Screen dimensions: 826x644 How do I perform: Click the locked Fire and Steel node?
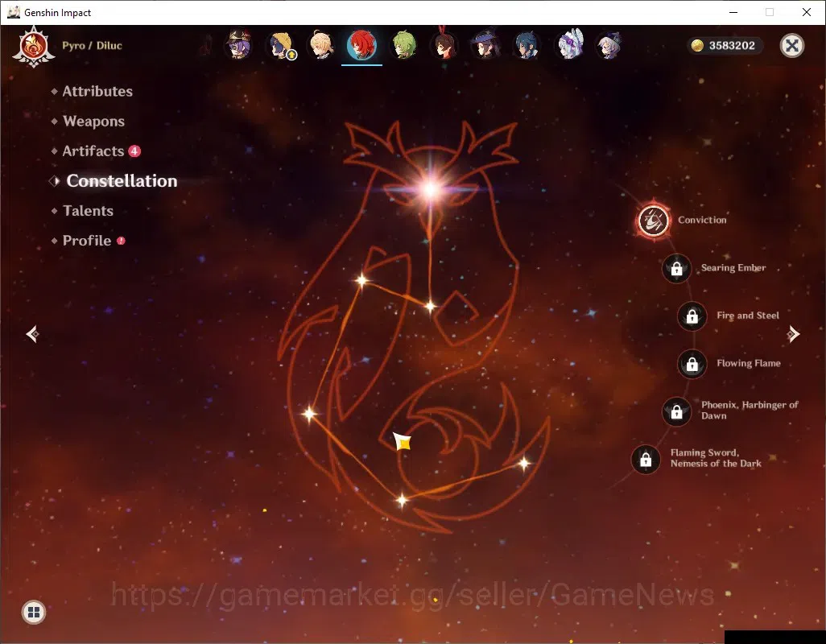pos(692,316)
